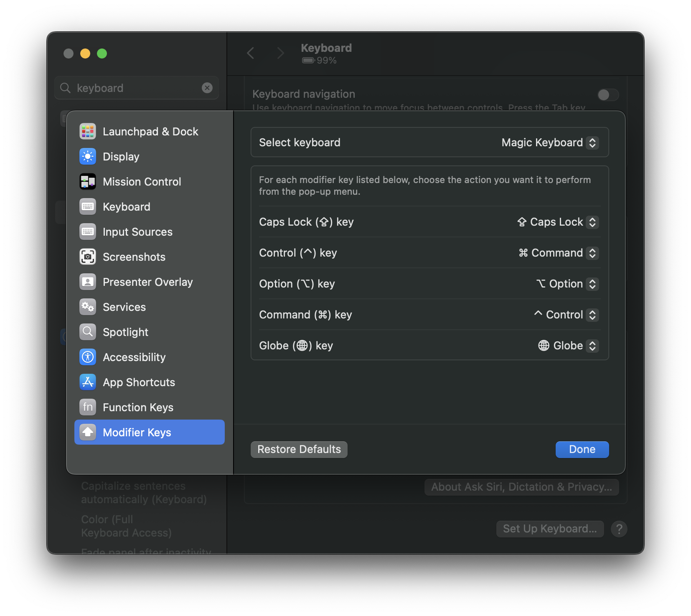
Task: Click Capitalize sentences automatically search result
Action: [144, 493]
